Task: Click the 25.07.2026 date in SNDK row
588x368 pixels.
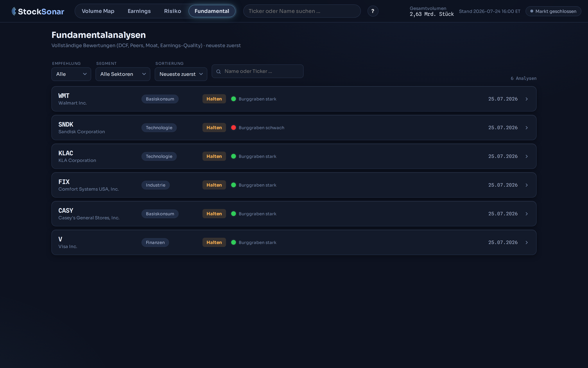Action: (503, 128)
